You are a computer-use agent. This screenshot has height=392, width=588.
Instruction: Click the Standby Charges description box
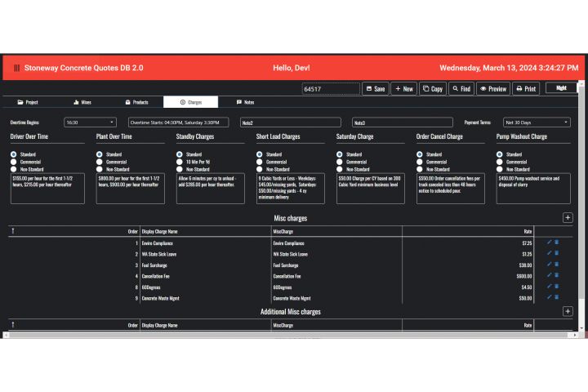coord(211,189)
